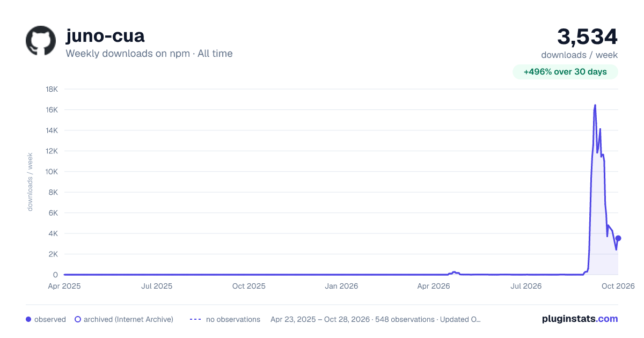Click the Apr 2026 x-axis label
644x338 pixels.
click(x=433, y=286)
